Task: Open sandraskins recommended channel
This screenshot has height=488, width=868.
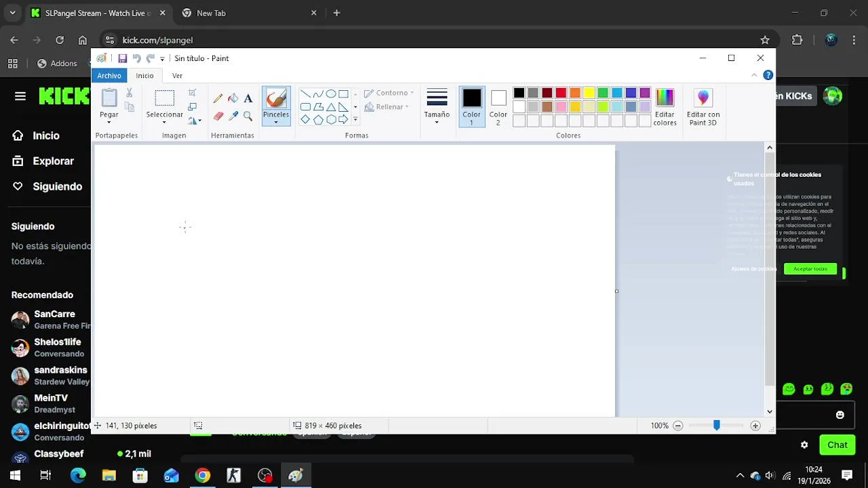Action: coord(51,375)
